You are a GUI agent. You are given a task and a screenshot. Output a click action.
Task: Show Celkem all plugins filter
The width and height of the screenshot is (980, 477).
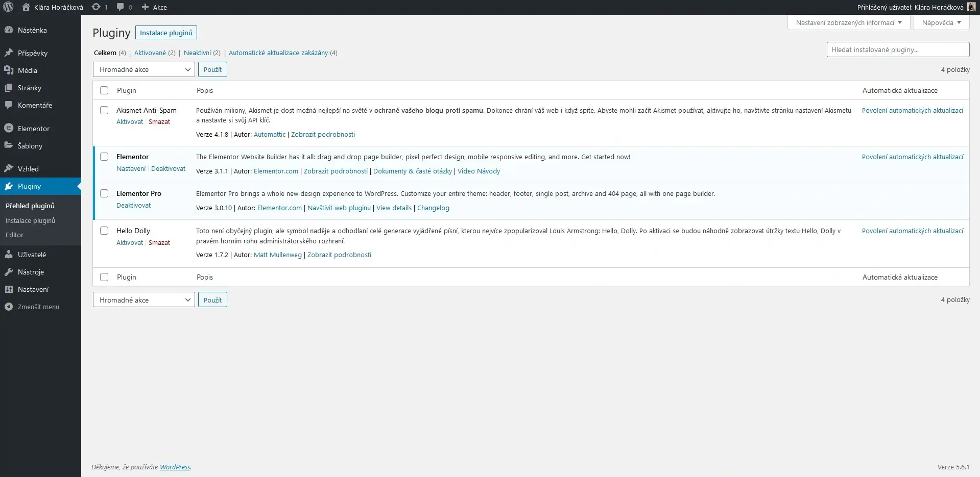click(105, 53)
